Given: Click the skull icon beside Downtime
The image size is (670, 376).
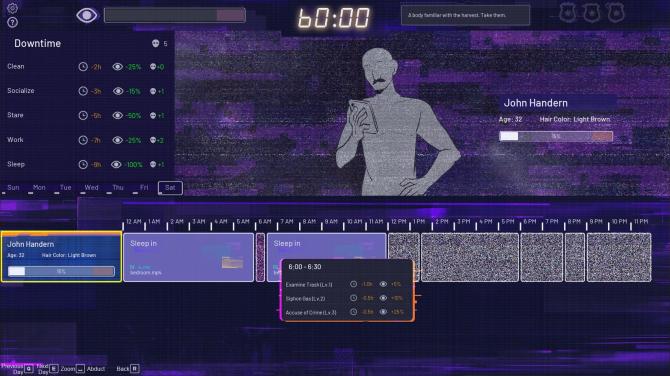Looking at the screenshot, I should click(x=156, y=43).
